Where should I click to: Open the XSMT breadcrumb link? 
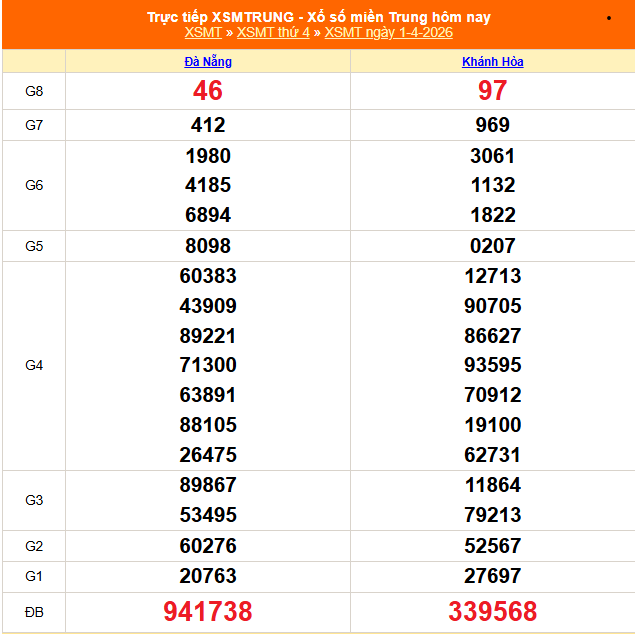(203, 32)
